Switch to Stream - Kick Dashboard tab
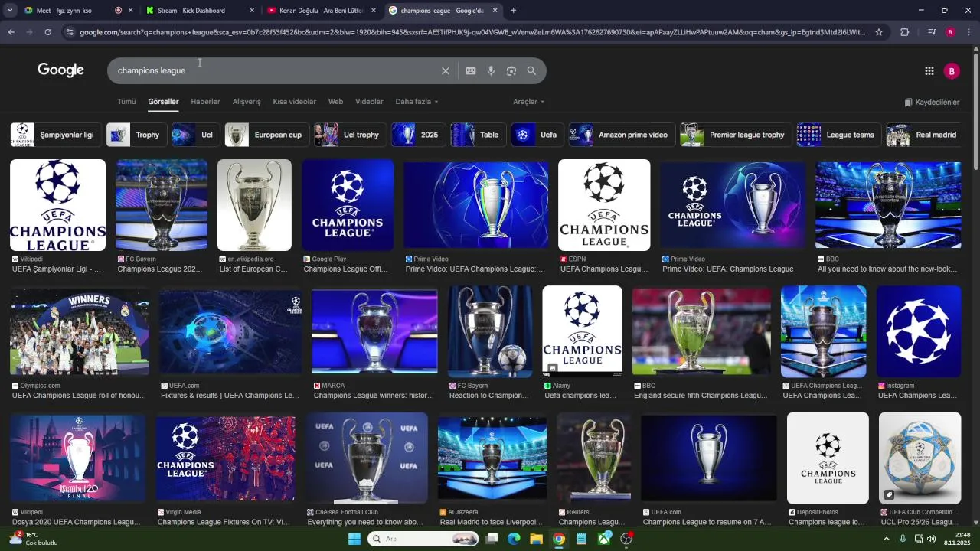This screenshot has height=551, width=980. click(200, 11)
